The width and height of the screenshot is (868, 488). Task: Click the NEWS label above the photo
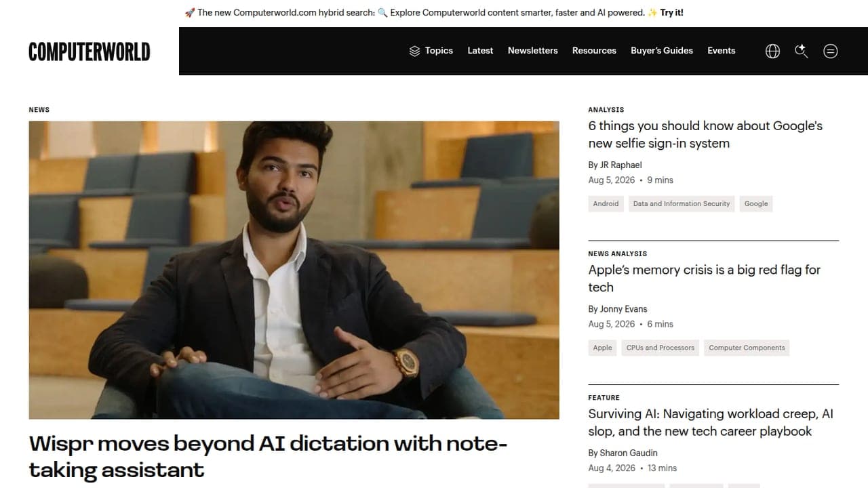pos(39,110)
